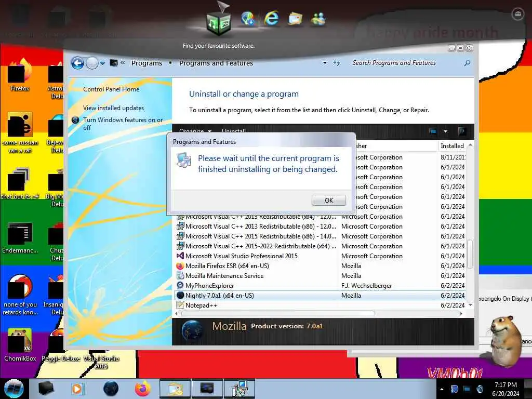Click the Notepad++ icon in the list
This screenshot has height=399, width=532.
point(180,305)
